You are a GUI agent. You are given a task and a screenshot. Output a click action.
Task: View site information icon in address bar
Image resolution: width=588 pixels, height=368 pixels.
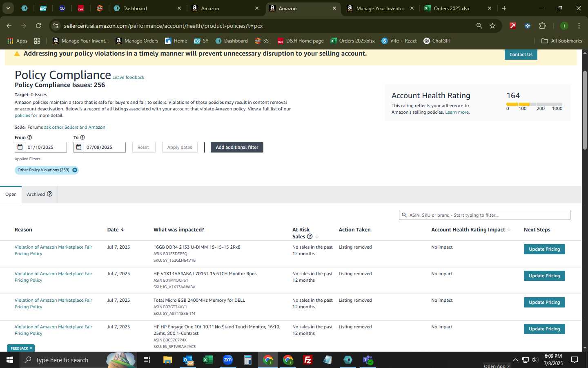coord(56,26)
